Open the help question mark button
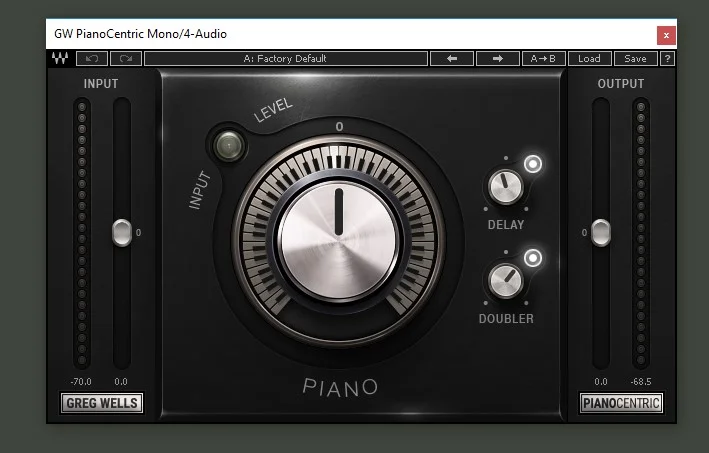Image resolution: width=709 pixels, height=453 pixels. pyautogui.click(x=667, y=58)
